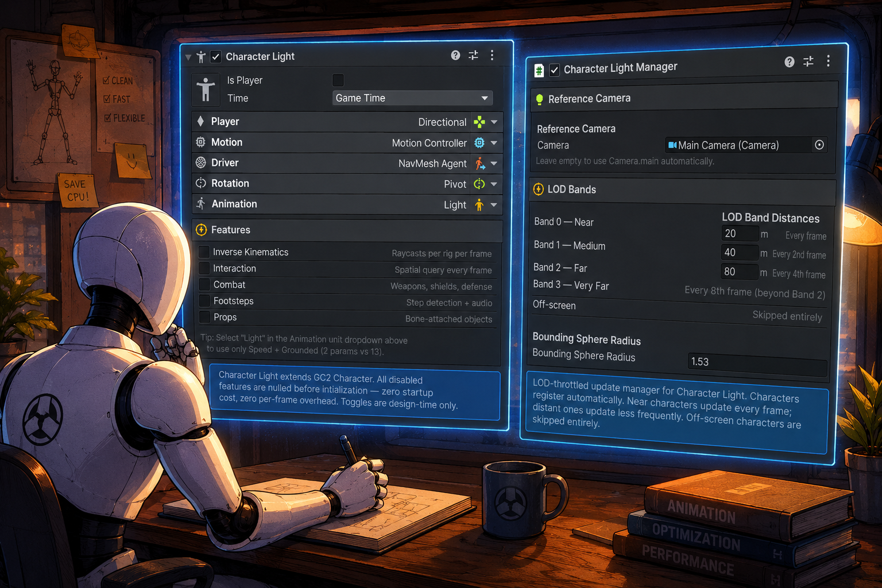Disable the Character Light Manager component checkbox
The height and width of the screenshot is (588, 882).
coord(554,70)
